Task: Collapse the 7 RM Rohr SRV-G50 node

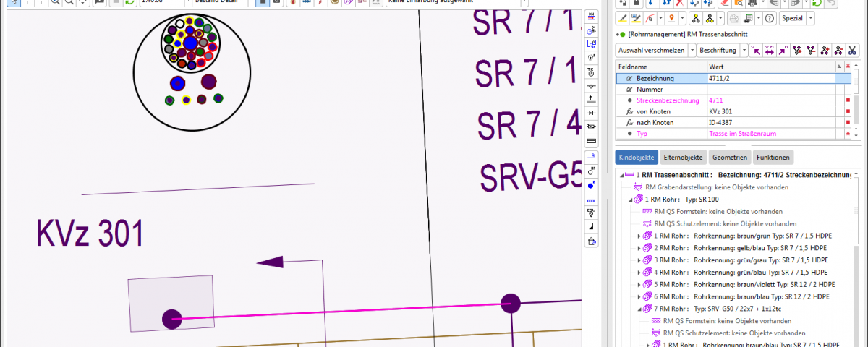Action: click(639, 309)
